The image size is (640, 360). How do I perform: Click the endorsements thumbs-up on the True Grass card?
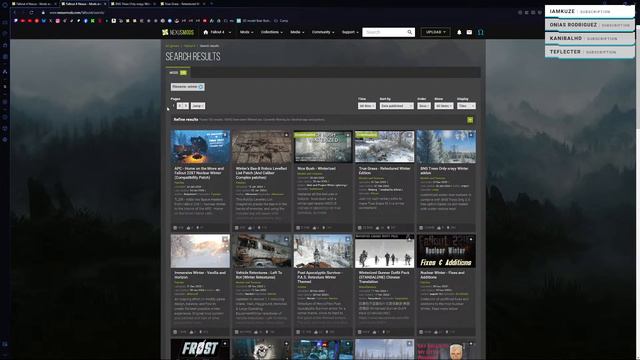(378, 228)
